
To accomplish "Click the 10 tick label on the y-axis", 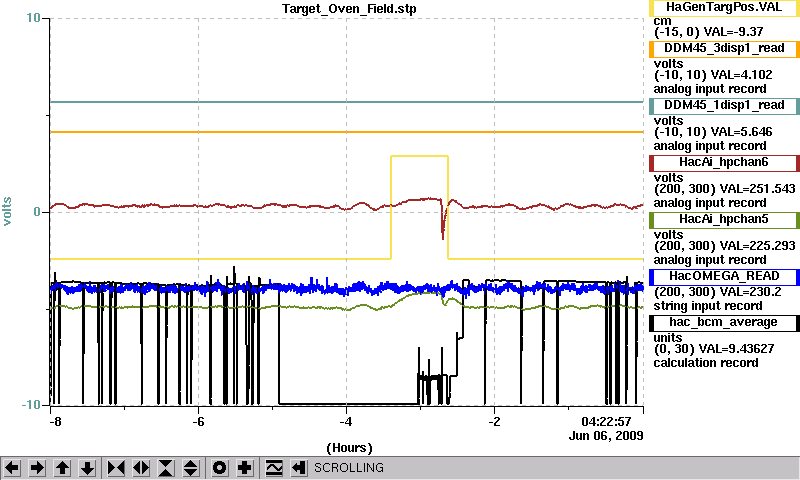I will coord(33,18).
